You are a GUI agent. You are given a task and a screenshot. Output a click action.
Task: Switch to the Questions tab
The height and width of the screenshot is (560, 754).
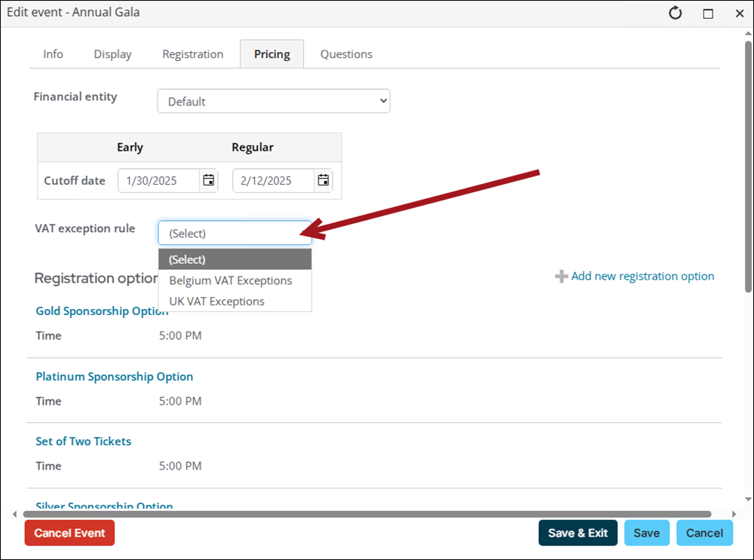[x=346, y=54]
